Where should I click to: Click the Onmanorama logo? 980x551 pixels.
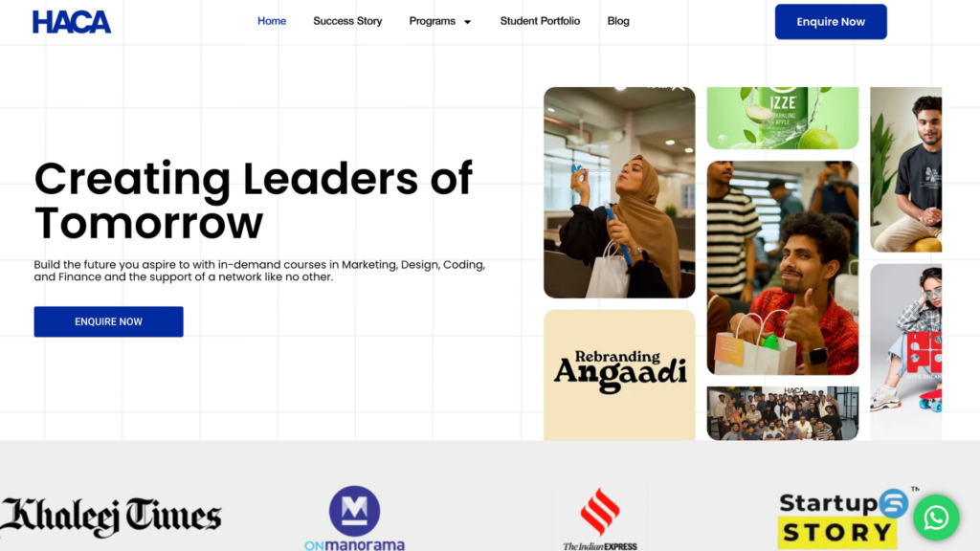click(354, 518)
